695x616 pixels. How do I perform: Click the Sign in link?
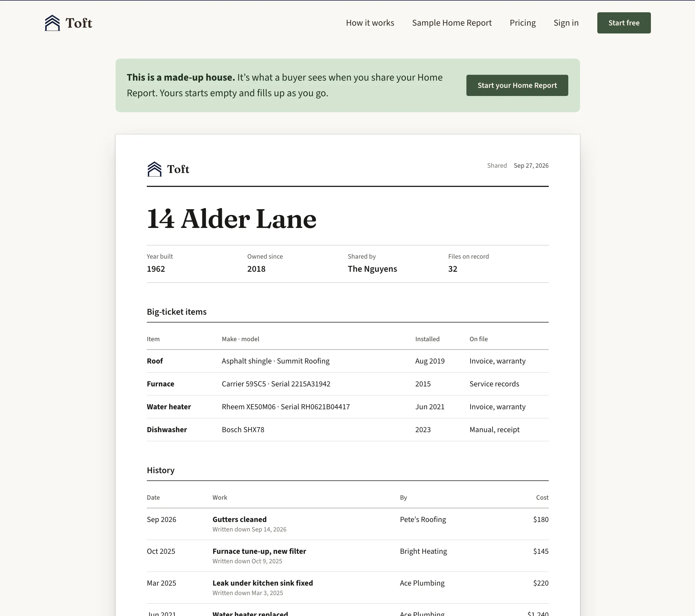[566, 23]
